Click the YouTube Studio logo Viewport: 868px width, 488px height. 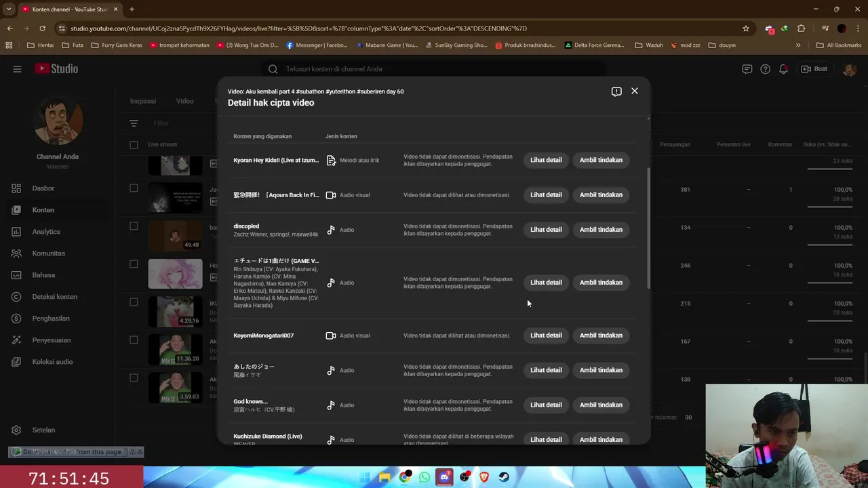coord(56,69)
